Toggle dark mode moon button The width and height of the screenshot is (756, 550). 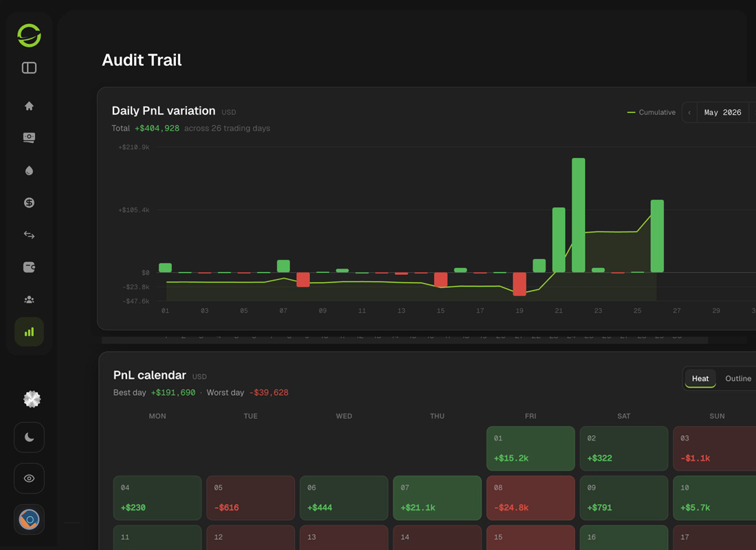pyautogui.click(x=29, y=437)
